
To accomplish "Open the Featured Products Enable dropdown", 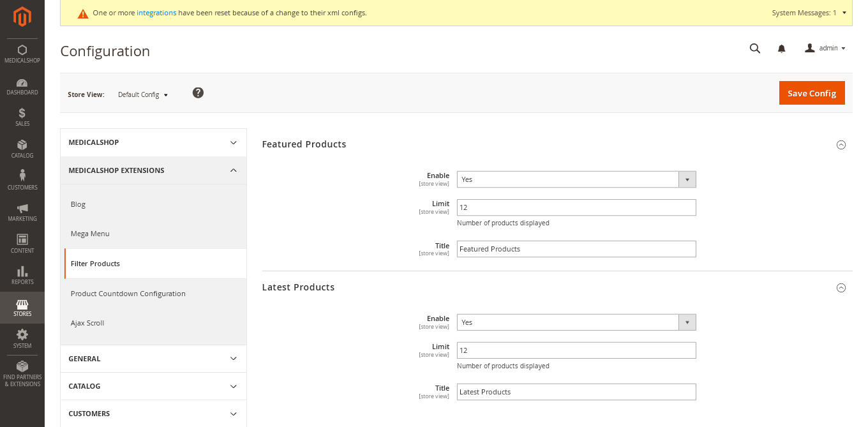I will (576, 179).
